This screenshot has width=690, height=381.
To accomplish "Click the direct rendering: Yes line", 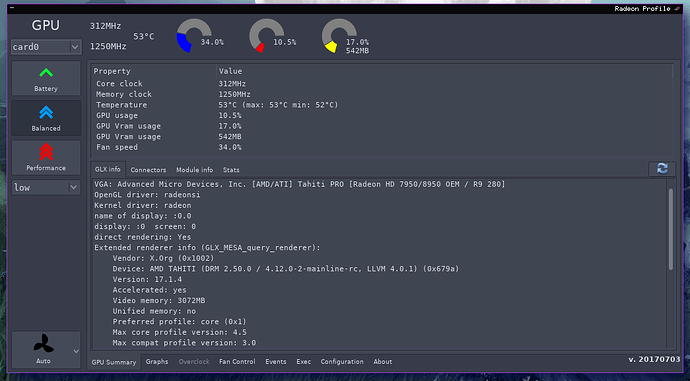I will [x=143, y=237].
